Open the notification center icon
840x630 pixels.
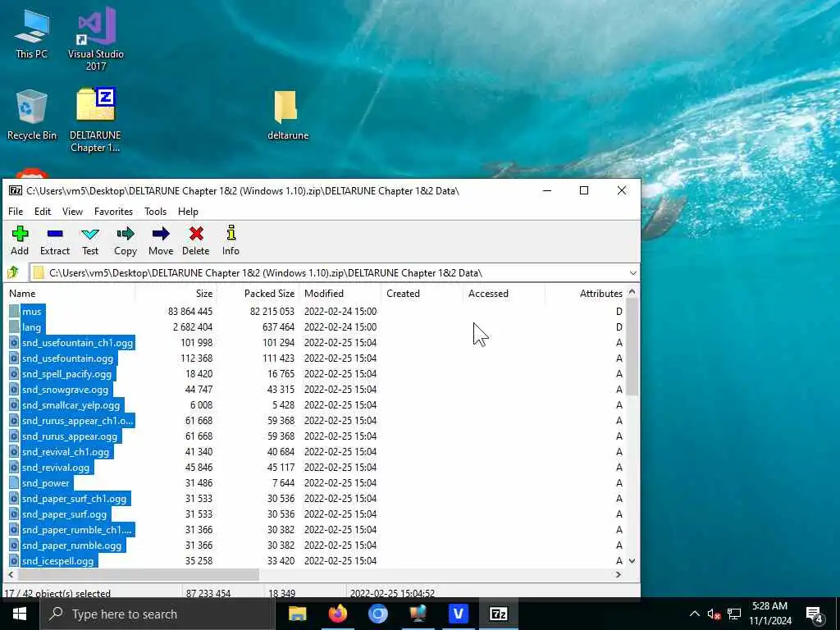point(815,614)
